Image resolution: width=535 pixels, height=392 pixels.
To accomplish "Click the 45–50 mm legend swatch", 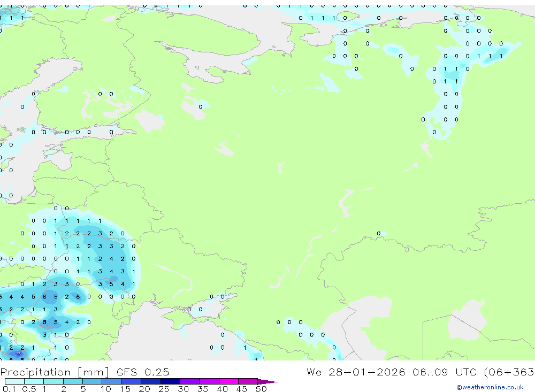I will [x=248, y=381].
